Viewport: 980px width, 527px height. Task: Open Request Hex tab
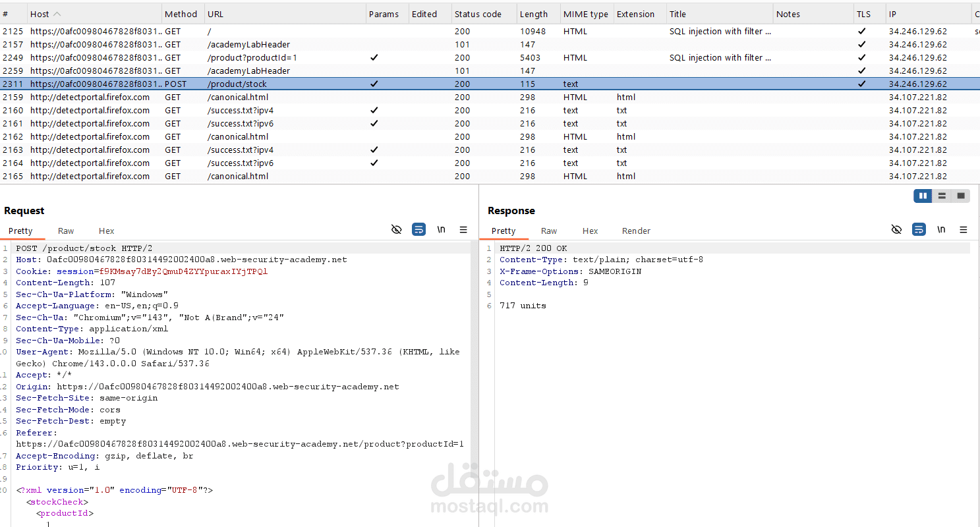coord(107,231)
